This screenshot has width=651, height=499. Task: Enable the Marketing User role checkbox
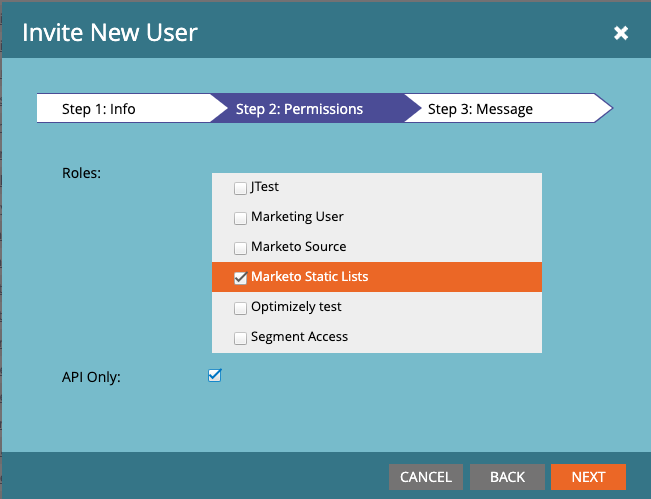pos(240,217)
